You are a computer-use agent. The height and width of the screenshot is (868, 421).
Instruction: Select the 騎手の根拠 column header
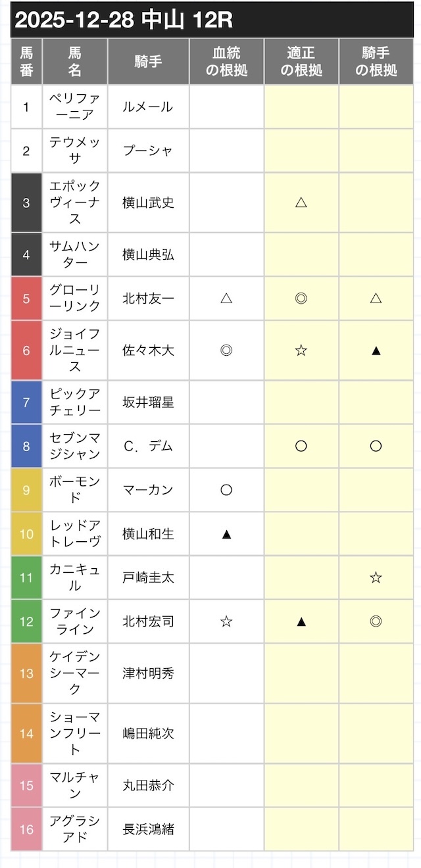(376, 62)
